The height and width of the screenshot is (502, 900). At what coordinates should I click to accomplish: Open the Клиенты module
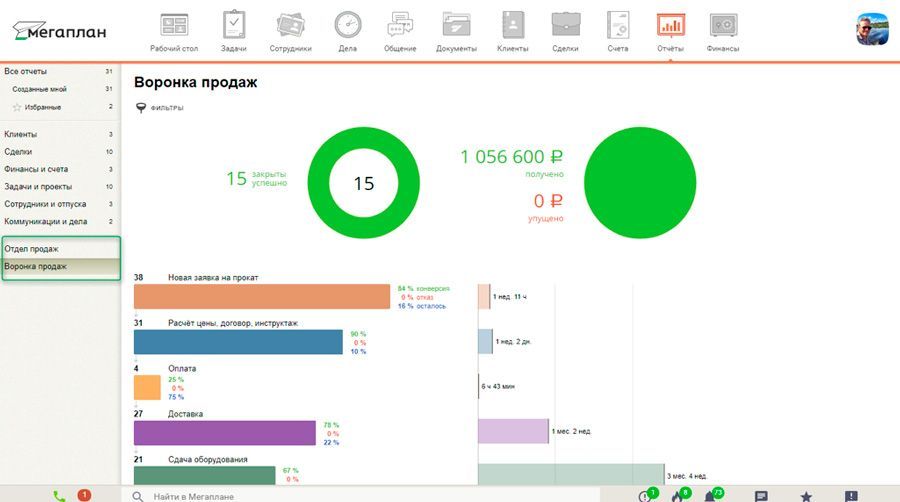pos(512,30)
